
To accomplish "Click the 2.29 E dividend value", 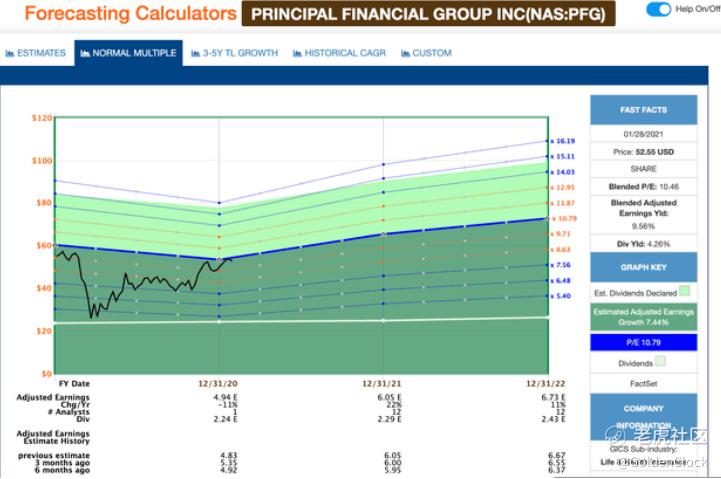I will click(x=389, y=419).
